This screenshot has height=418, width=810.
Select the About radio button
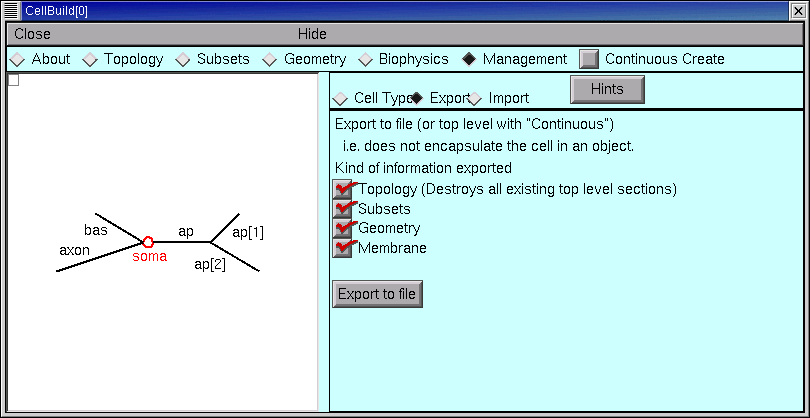pos(18,59)
